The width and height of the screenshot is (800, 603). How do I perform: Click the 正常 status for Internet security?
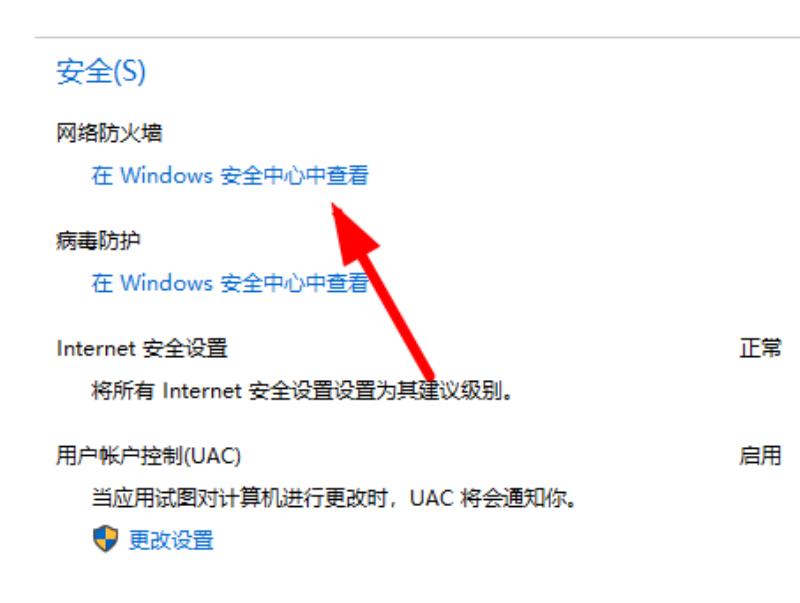[x=760, y=348]
